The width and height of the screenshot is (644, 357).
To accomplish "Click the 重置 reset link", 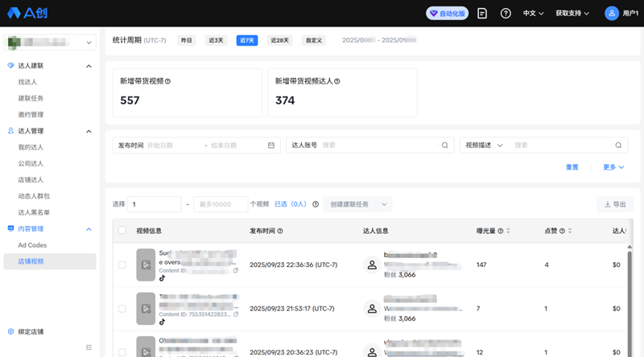I will pyautogui.click(x=572, y=167).
